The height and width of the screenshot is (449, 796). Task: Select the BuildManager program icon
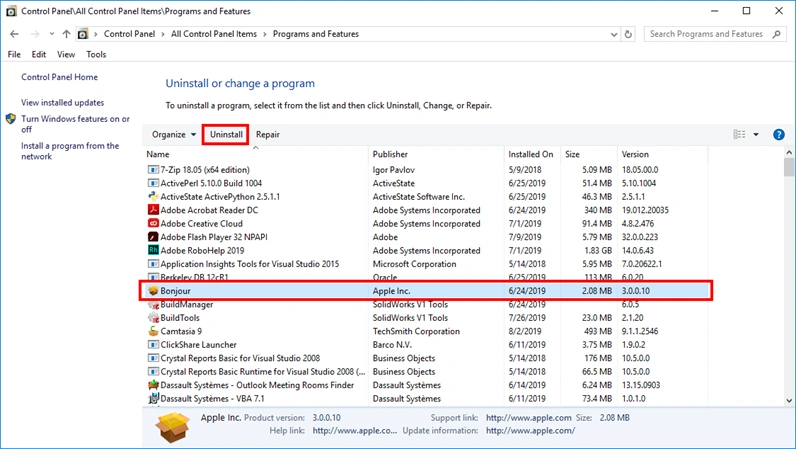(153, 305)
